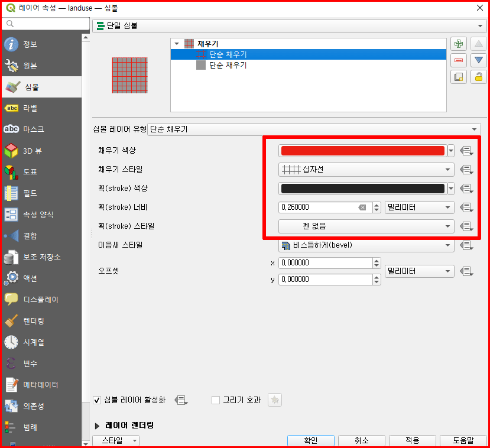This screenshot has width=490, height=448.
Task: Collapse the 채우기 symbol tree node
Action: coord(177,44)
